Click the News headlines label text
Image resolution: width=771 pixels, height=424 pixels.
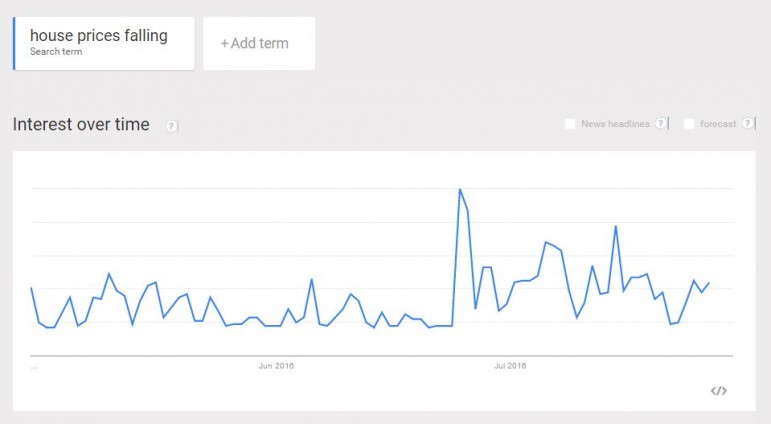click(x=615, y=124)
